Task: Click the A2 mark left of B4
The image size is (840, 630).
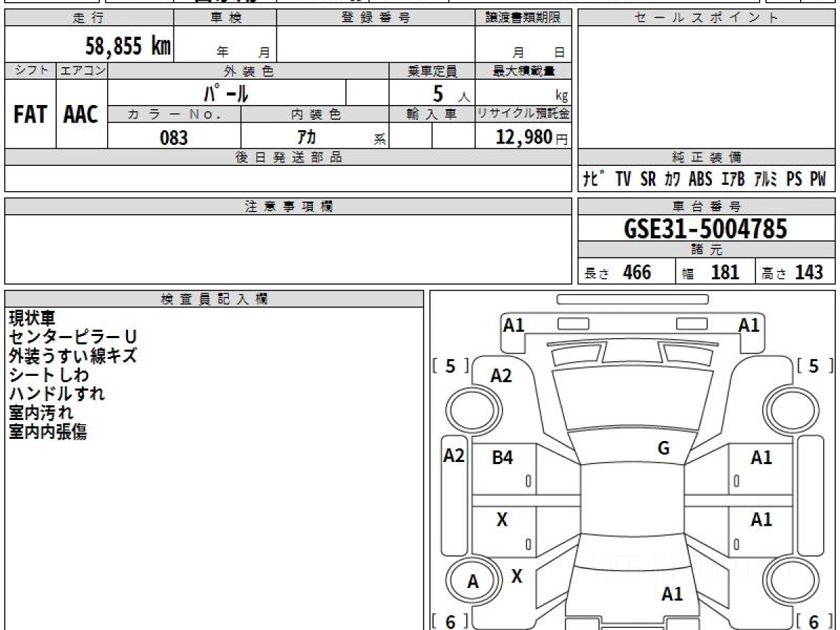Action: (x=454, y=456)
